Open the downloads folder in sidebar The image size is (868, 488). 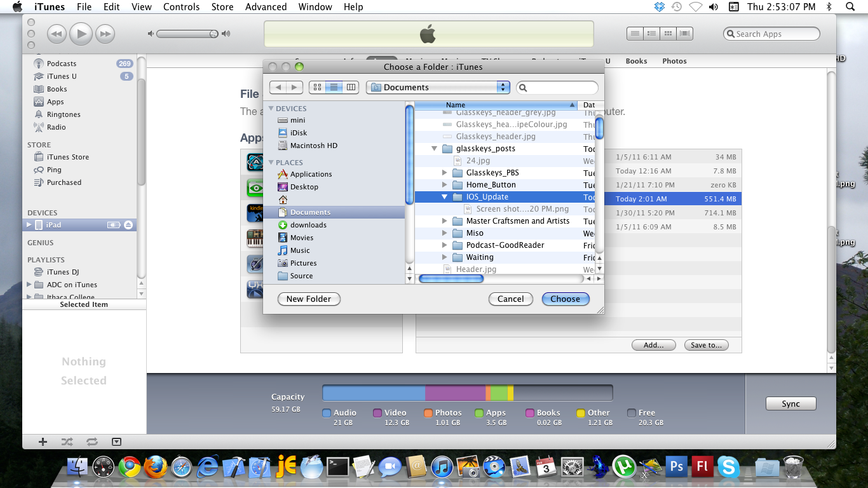click(308, 225)
